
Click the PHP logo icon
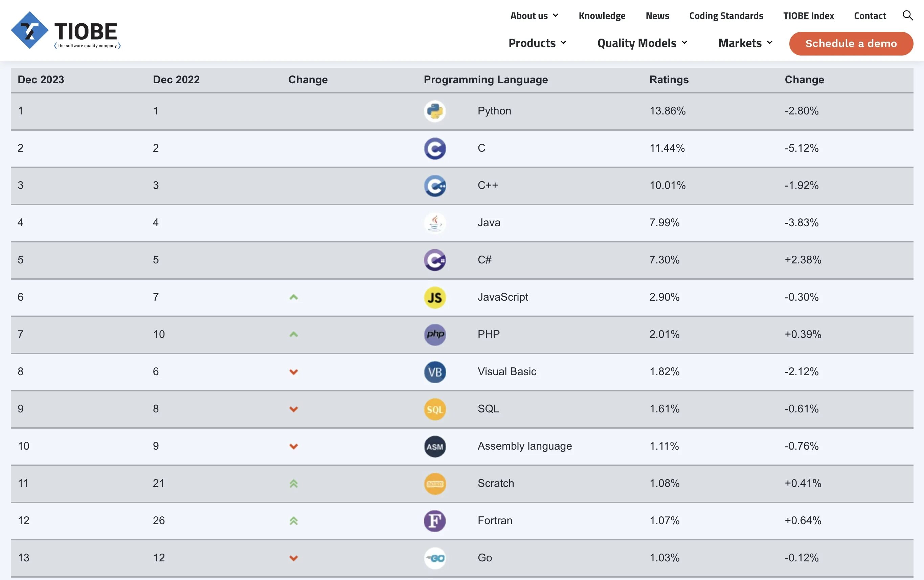[435, 335]
